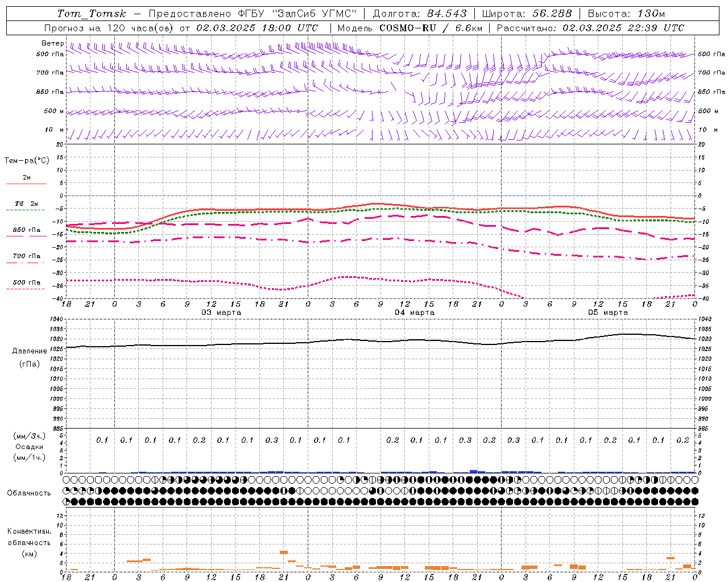The image size is (728, 582).
Task: Select the (мм/1ч.) precipitation unit label
Action: [30, 458]
